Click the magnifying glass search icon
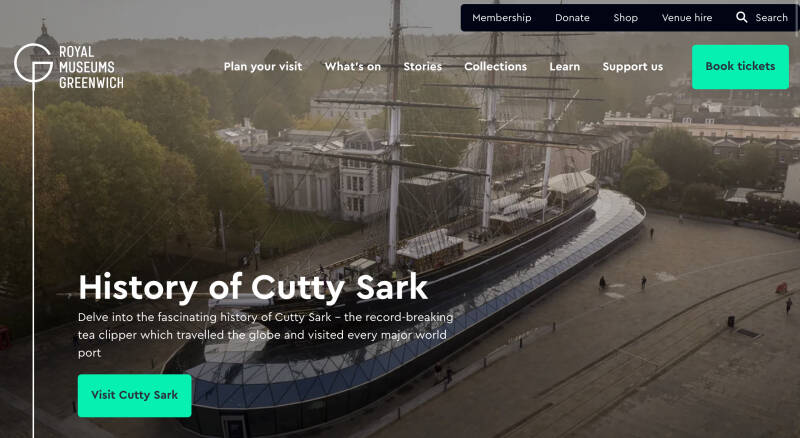The height and width of the screenshot is (438, 800). point(742,17)
